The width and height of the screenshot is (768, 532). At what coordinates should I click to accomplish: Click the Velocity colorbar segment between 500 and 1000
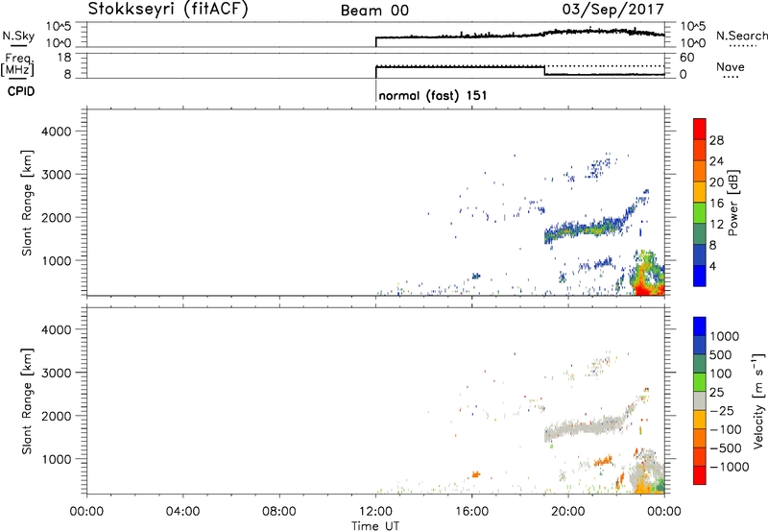[700, 345]
